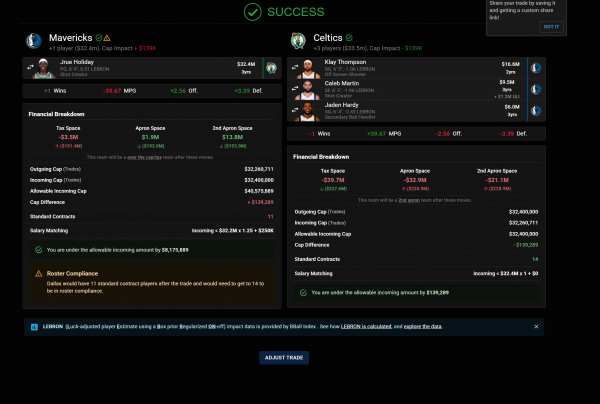600x404 pixels.
Task: Click the Mavericks destination logo on Caleb Martin row
Action: click(x=536, y=89)
